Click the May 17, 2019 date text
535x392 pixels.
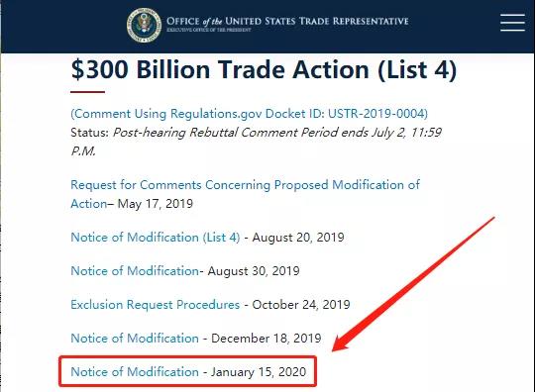tap(156, 204)
